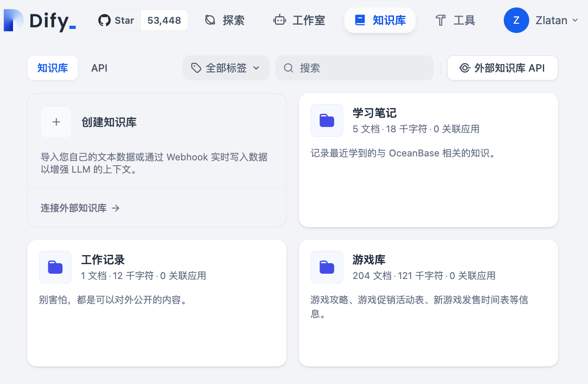Click the 游戏库 folder icon
This screenshot has width=588, height=384.
(x=326, y=267)
